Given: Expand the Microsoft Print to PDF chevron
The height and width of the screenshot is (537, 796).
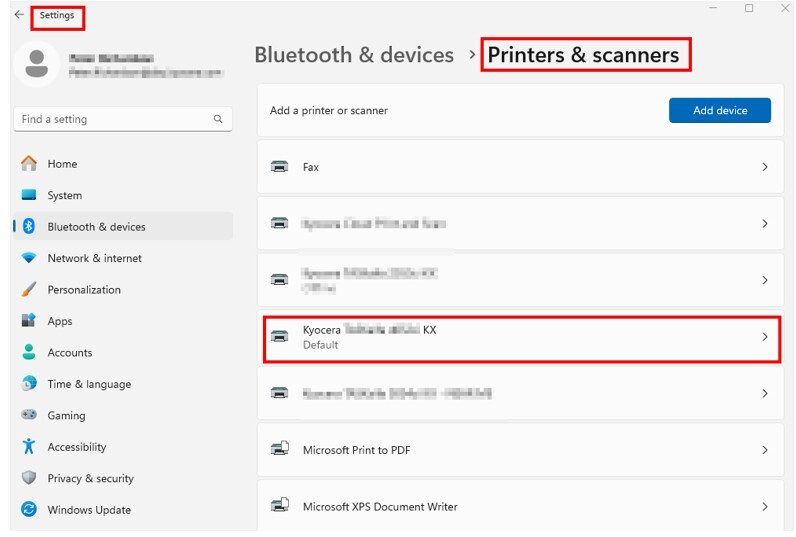Looking at the screenshot, I should click(x=765, y=450).
